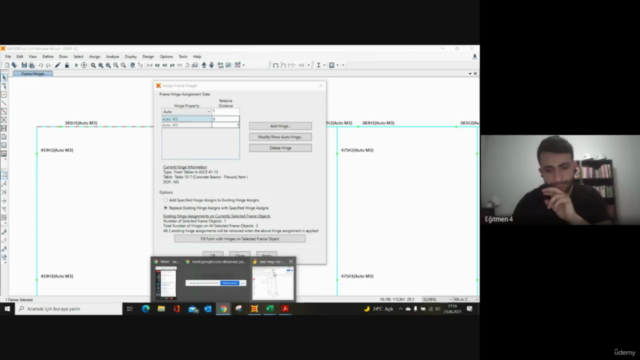Click the Rubber Band Zoom magnifier icon

[x=93, y=65]
